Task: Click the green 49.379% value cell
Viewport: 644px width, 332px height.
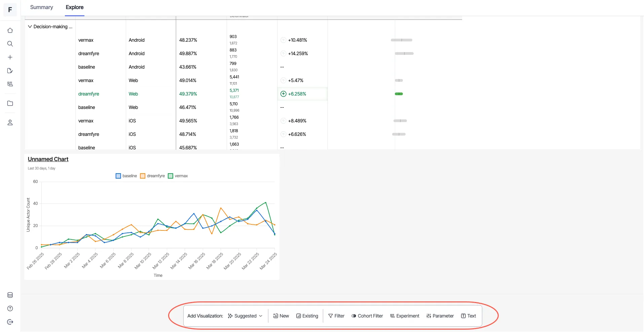Action: [188, 94]
